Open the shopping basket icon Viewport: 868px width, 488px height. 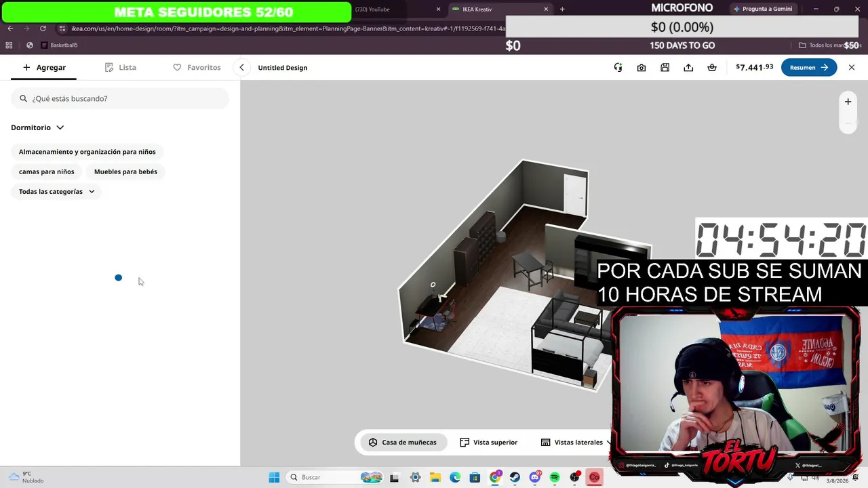pos(712,68)
